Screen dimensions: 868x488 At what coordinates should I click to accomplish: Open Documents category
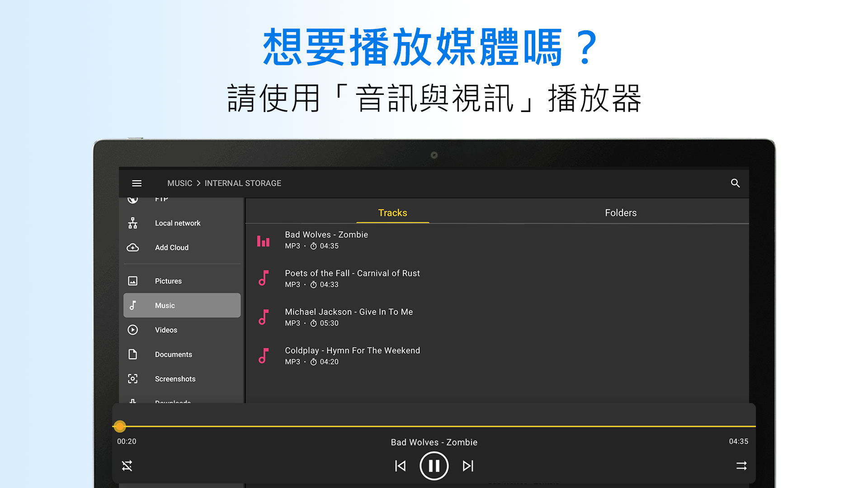(x=182, y=354)
